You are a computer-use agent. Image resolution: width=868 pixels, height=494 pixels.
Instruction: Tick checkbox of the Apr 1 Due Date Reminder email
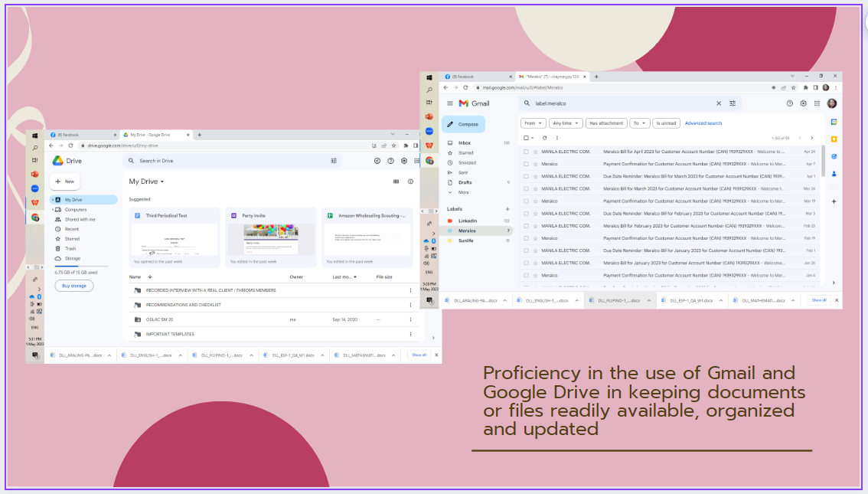[526, 176]
